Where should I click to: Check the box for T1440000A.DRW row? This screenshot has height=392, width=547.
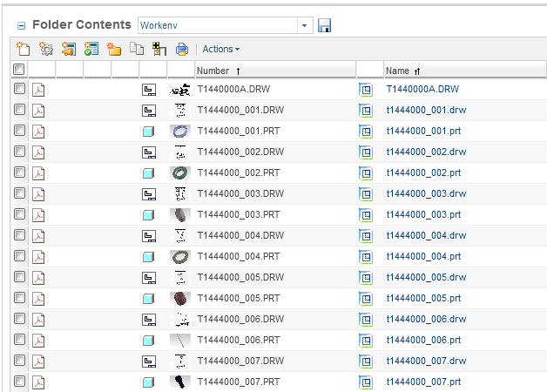(x=19, y=89)
